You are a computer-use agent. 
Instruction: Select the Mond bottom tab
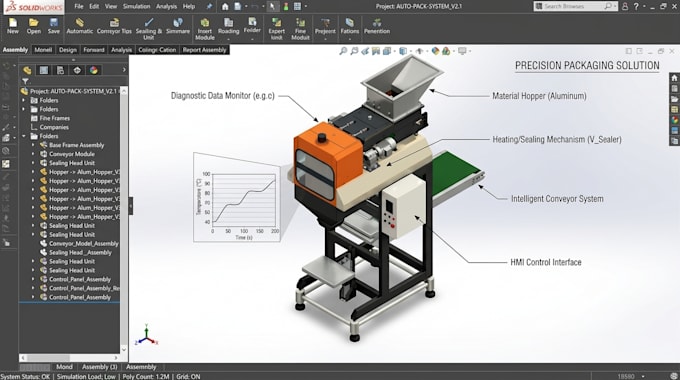coord(64,367)
